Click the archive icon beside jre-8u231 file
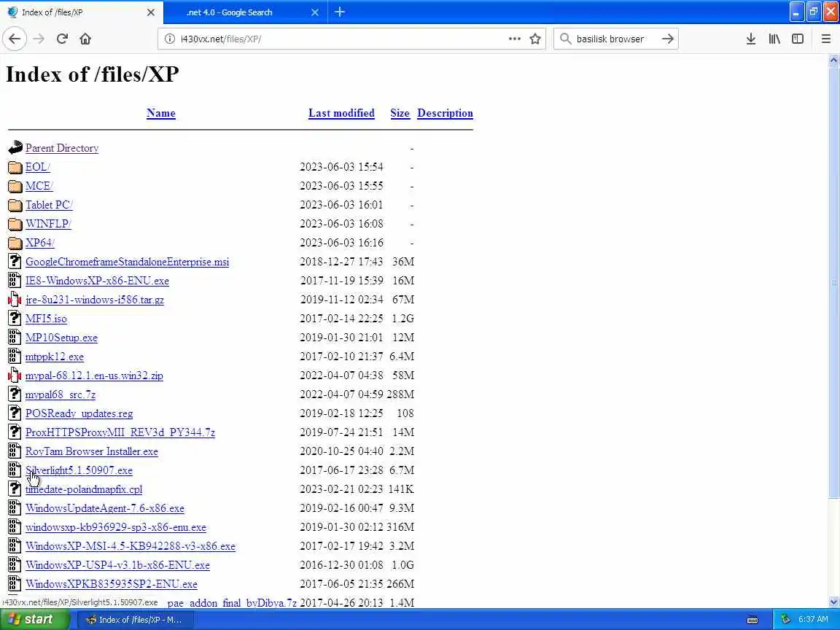 pos(15,300)
